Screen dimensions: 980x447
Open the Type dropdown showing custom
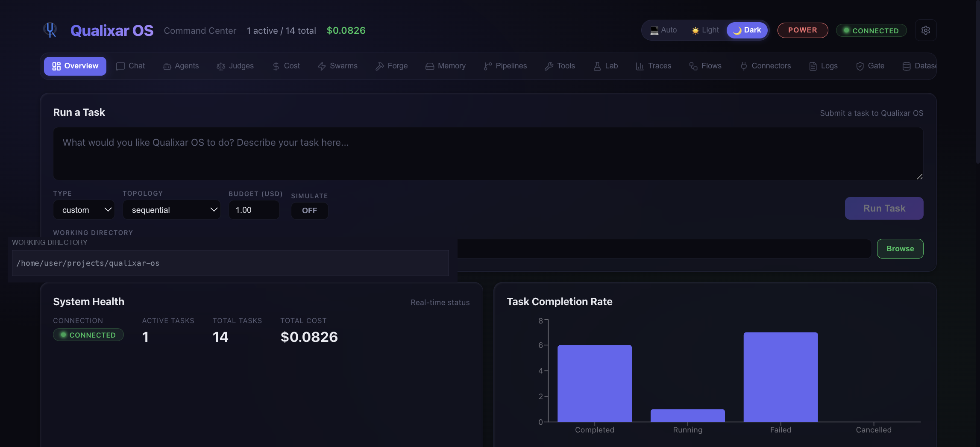pyautogui.click(x=84, y=210)
